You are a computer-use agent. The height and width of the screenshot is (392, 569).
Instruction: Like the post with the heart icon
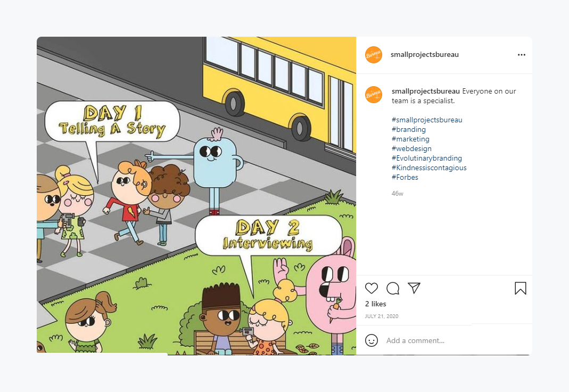pos(372,288)
